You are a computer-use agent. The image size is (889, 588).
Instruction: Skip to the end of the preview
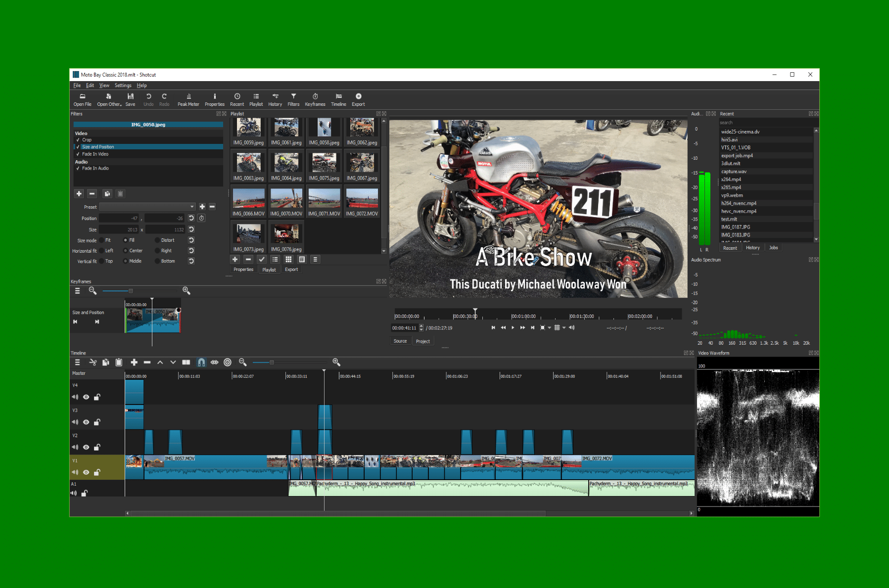click(532, 327)
